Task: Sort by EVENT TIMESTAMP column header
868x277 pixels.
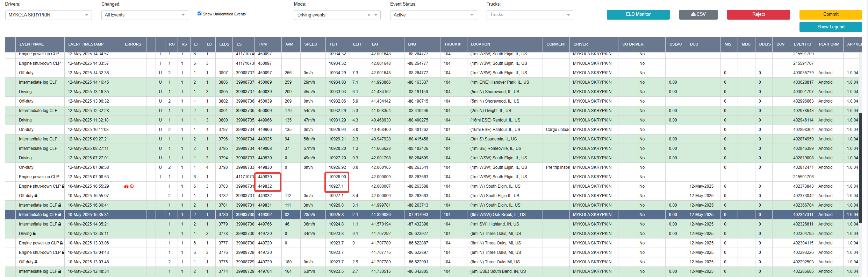Action: (86, 44)
